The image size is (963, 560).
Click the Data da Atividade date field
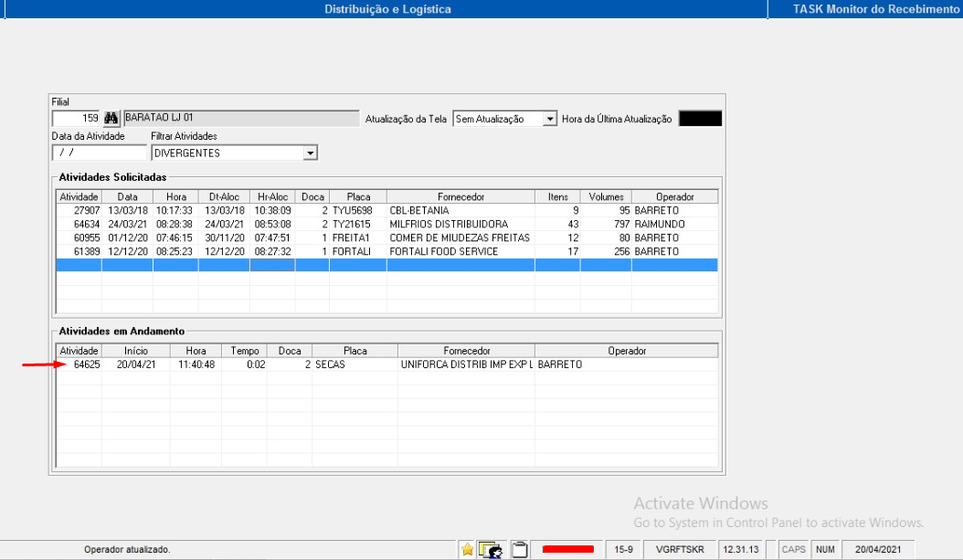tap(100, 153)
